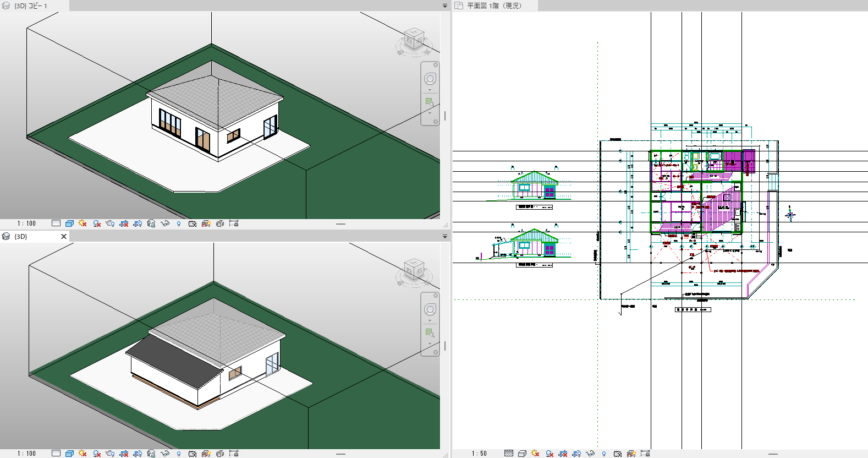Reveal hidden elements bulb in {3D} コピー 1
Screen dimensions: 868x458
(178, 223)
